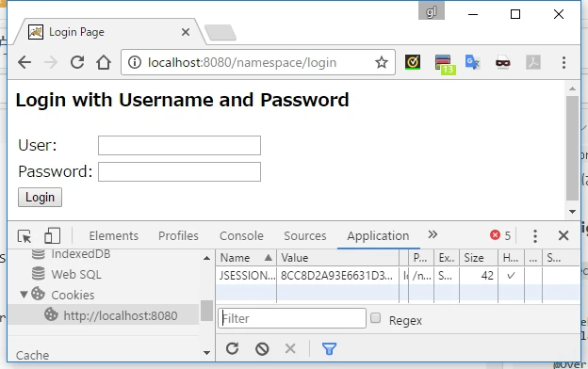588x369 pixels.
Task: Select the Application tab
Action: [x=378, y=235]
